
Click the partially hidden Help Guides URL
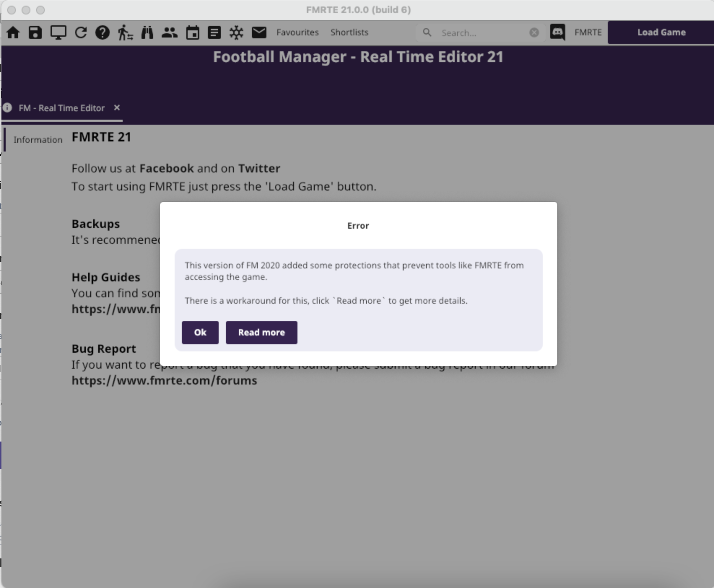(116, 309)
